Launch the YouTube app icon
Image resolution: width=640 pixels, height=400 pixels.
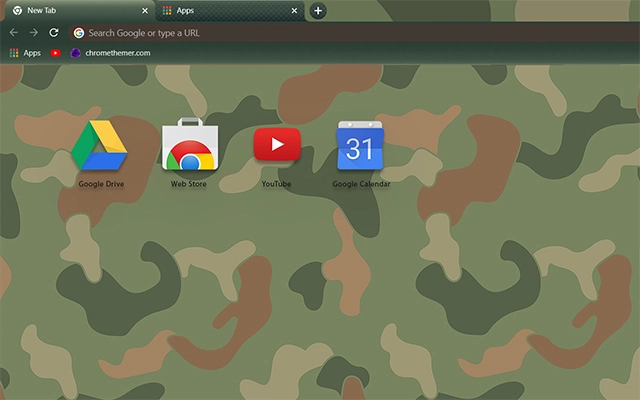pyautogui.click(x=277, y=144)
